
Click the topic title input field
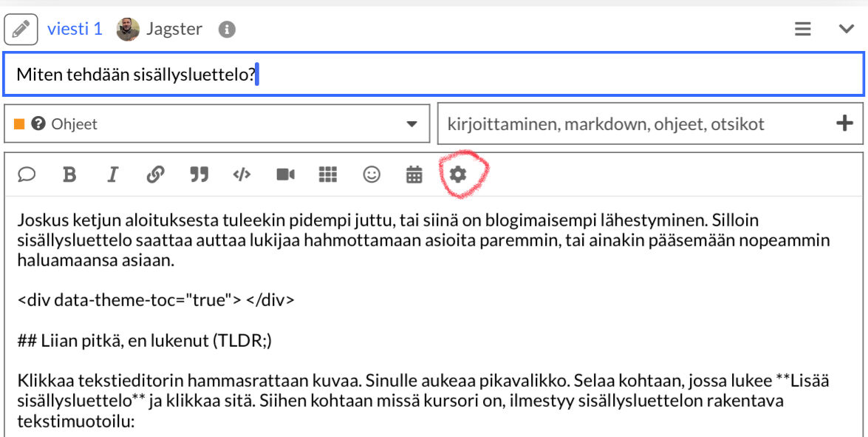click(433, 75)
